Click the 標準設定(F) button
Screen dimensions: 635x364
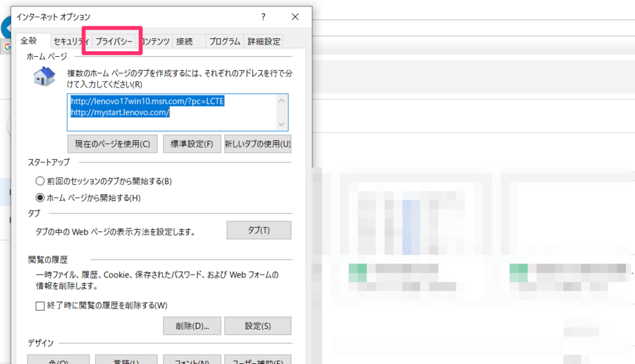[192, 144]
